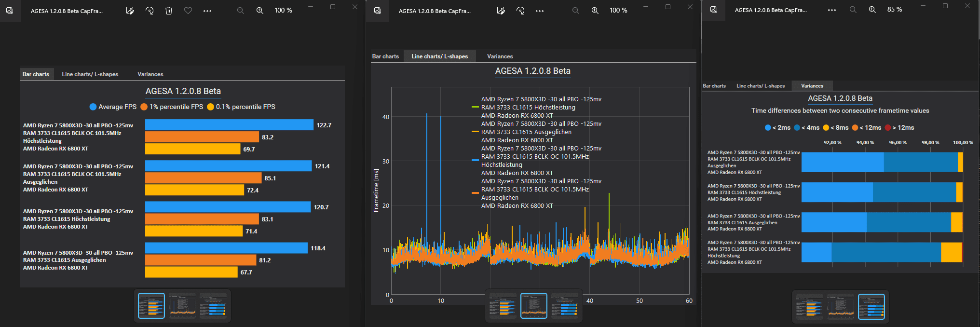980x327 pixels.
Task: Click '118.4' average FPS value label
Action: (x=318, y=248)
